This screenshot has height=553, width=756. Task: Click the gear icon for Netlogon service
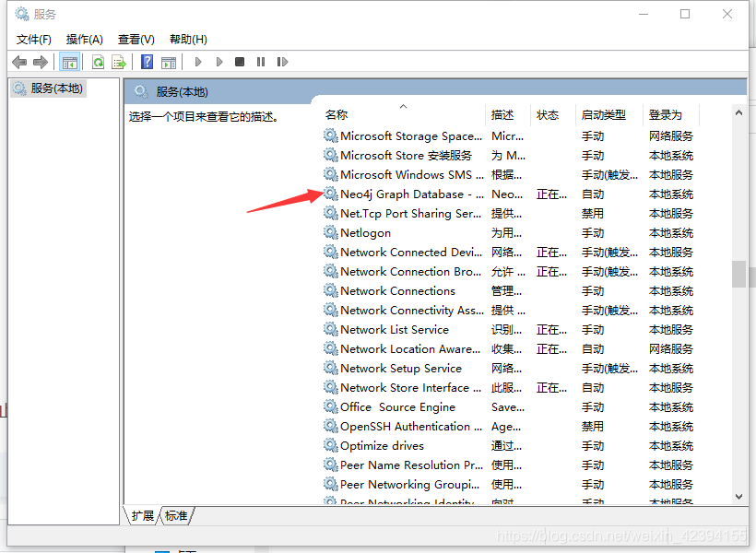coord(331,232)
